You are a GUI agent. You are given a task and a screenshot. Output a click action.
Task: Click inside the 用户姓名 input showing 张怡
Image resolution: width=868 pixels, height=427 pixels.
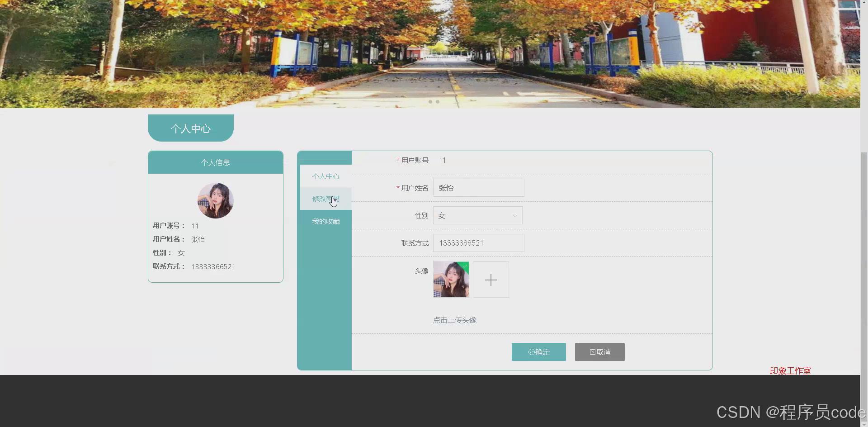point(478,188)
